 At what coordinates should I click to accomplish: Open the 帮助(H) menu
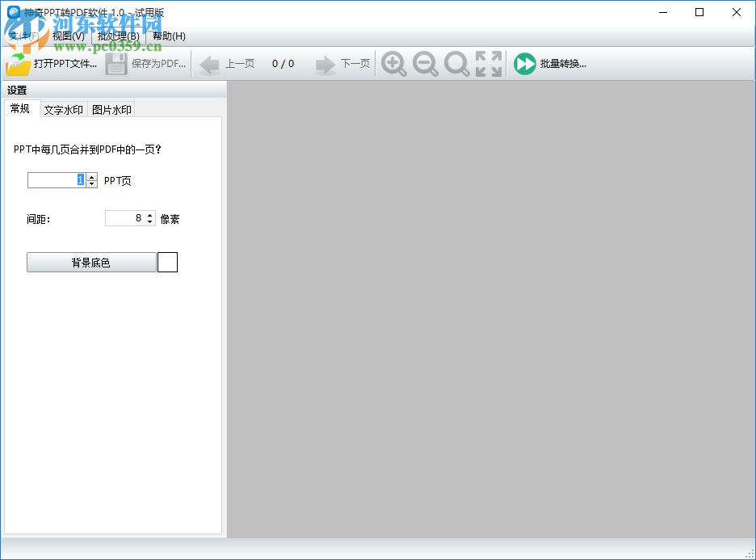169,36
